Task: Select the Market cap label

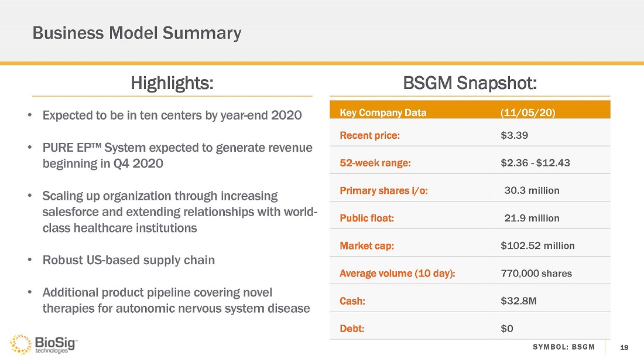Action: [x=367, y=245]
